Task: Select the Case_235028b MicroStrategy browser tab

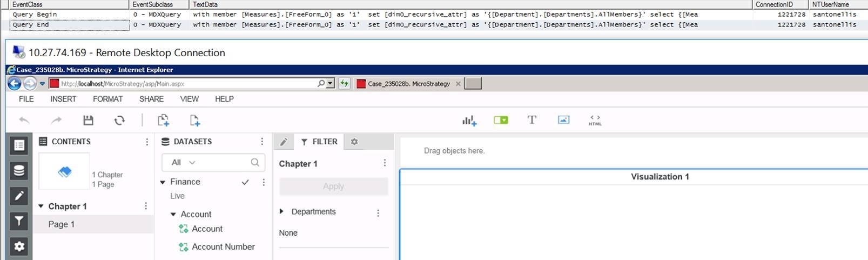Action: pos(409,84)
